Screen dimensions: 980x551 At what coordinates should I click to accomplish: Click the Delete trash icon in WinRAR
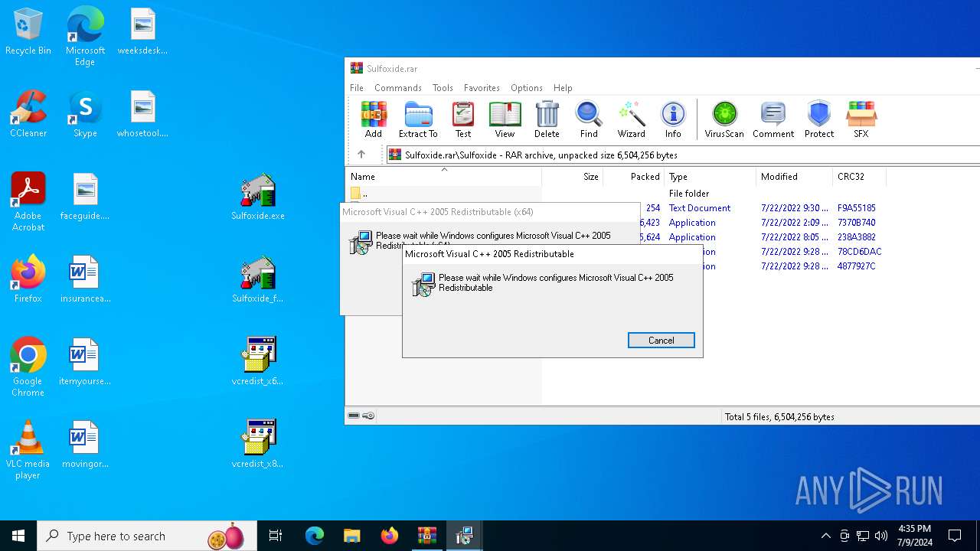pos(547,119)
